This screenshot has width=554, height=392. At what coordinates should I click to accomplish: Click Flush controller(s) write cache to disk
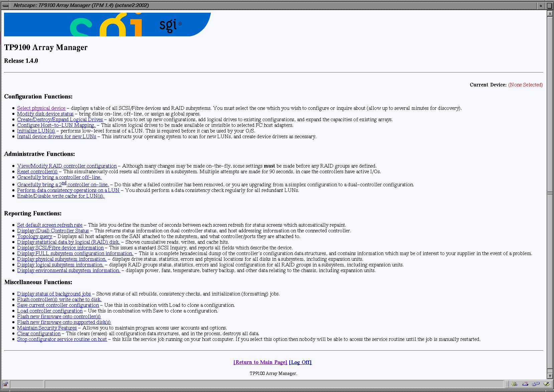click(x=59, y=300)
